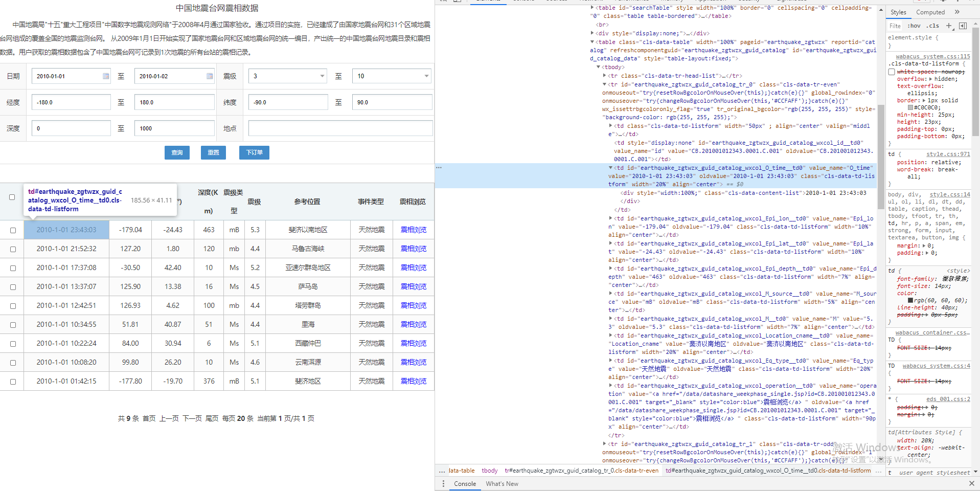Open the style.css:971 source link

click(948, 154)
